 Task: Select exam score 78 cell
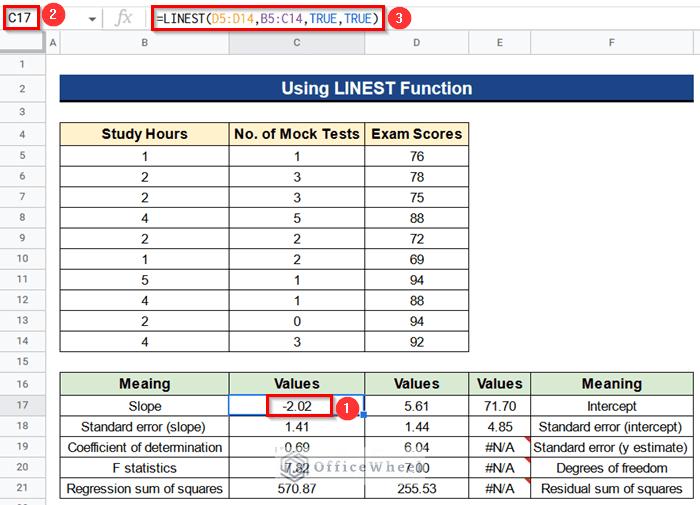click(x=417, y=177)
